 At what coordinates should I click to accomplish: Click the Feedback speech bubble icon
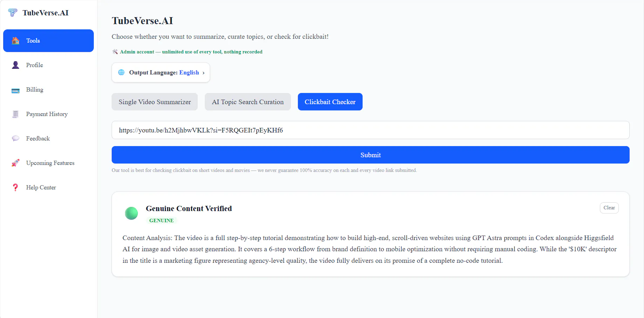pyautogui.click(x=16, y=138)
